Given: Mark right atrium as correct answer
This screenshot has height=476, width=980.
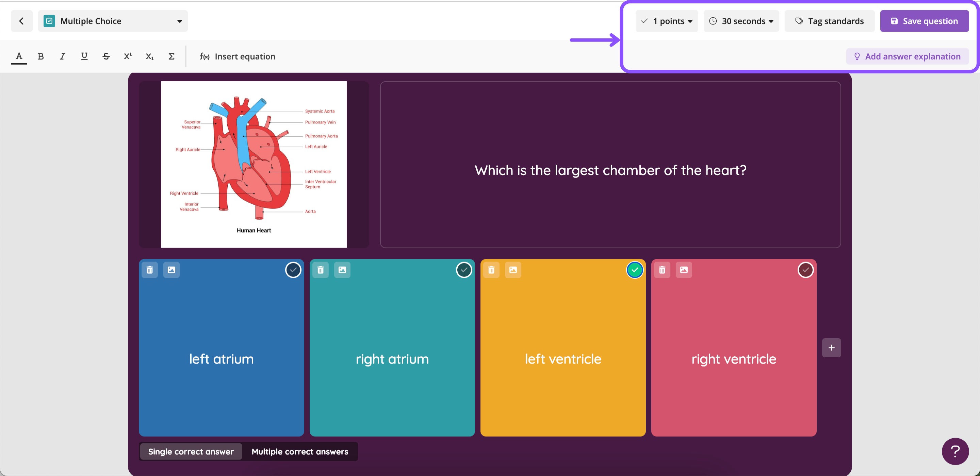Looking at the screenshot, I should coord(464,270).
